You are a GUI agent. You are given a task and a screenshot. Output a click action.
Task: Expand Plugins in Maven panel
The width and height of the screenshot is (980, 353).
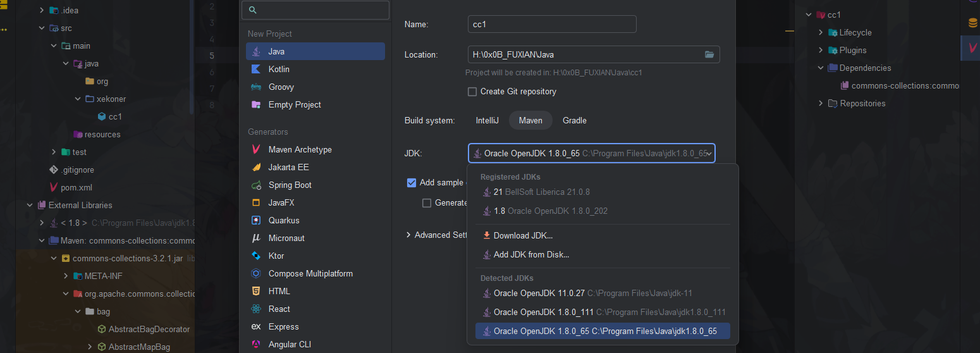pos(821,50)
